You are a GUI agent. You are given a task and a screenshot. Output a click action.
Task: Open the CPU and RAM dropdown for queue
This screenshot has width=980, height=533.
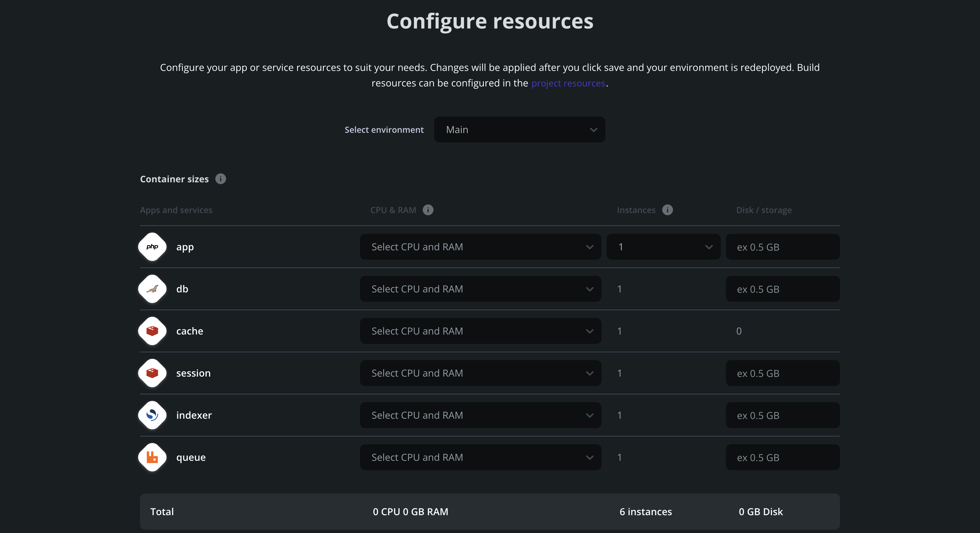coord(481,457)
